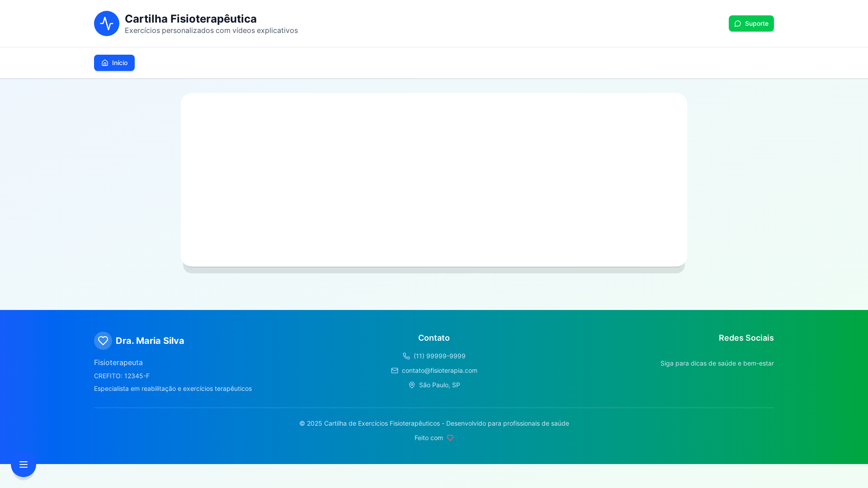Click Siga para dicas de saúde text
868x488 pixels.
[717, 363]
